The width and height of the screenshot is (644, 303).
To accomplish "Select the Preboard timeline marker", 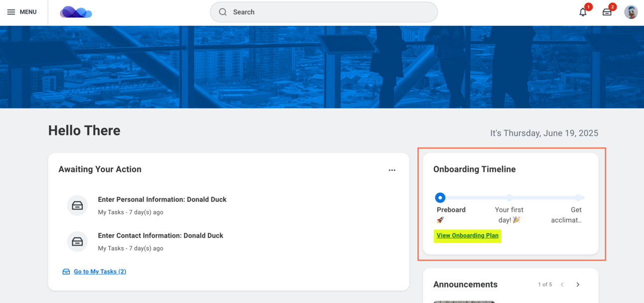I will pos(440,198).
